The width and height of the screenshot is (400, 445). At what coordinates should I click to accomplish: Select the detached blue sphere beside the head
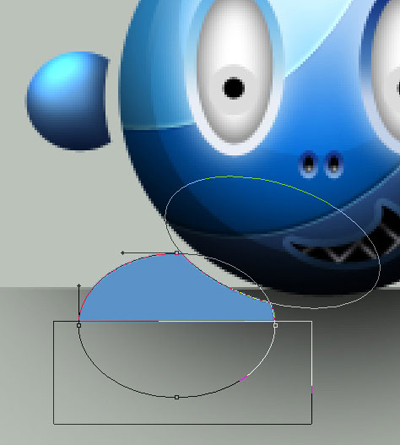pyautogui.click(x=68, y=100)
